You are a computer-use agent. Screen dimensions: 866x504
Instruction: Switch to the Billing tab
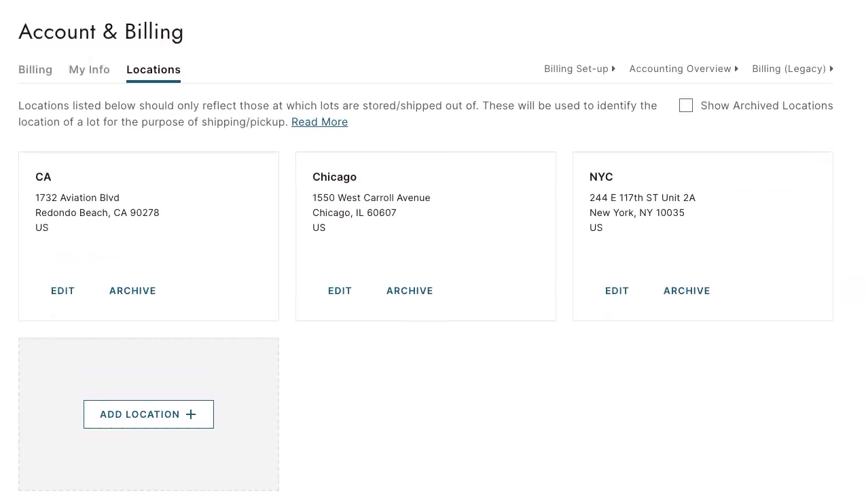[x=35, y=69]
